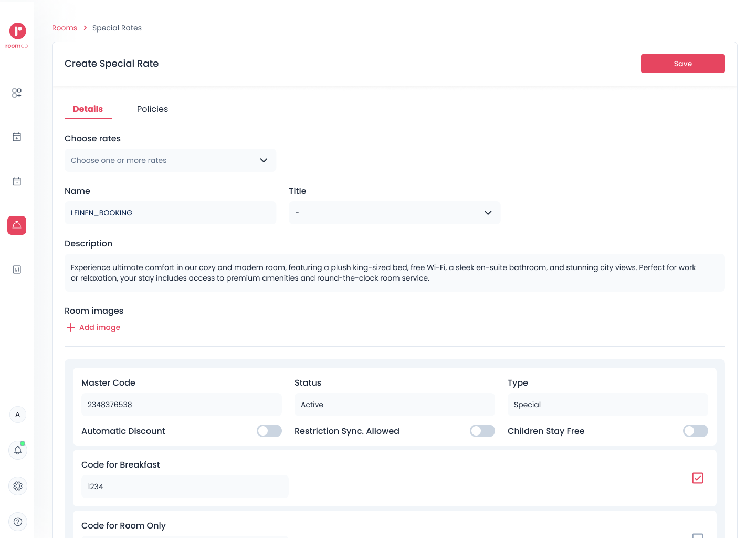Click the Status field showing Active
Screen dimensions: 756x538
click(x=395, y=405)
